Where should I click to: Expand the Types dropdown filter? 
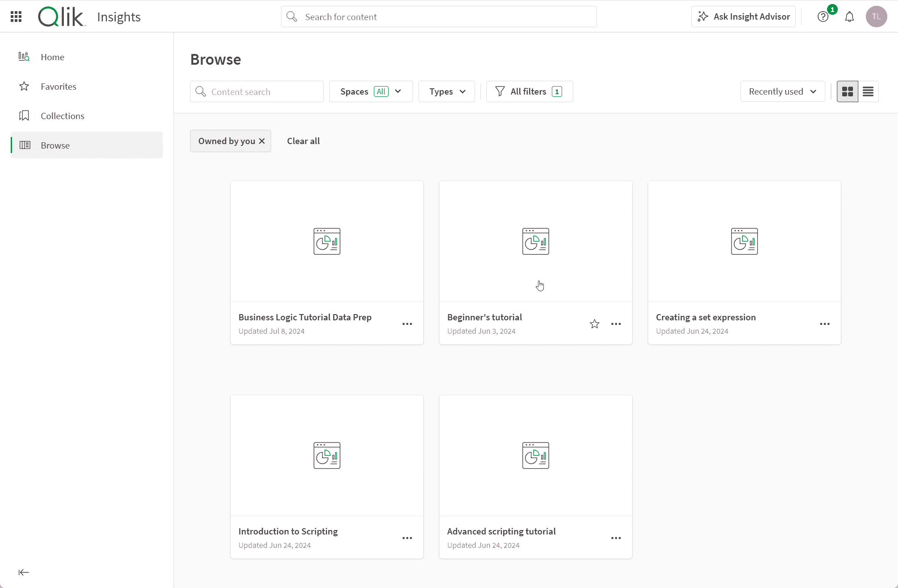coord(447,91)
